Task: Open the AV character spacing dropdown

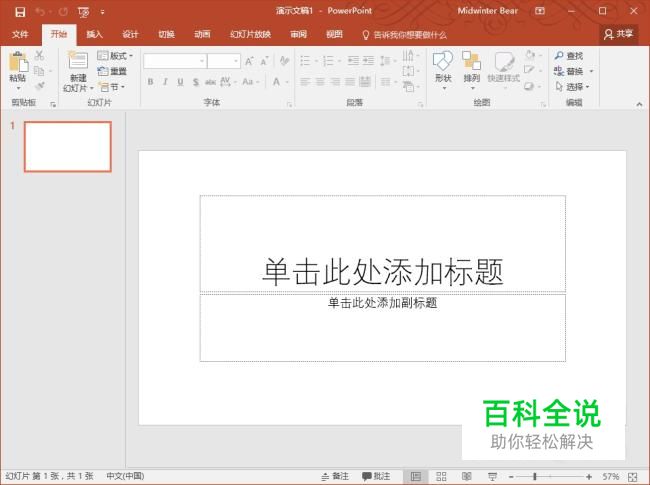Action: tap(228, 82)
